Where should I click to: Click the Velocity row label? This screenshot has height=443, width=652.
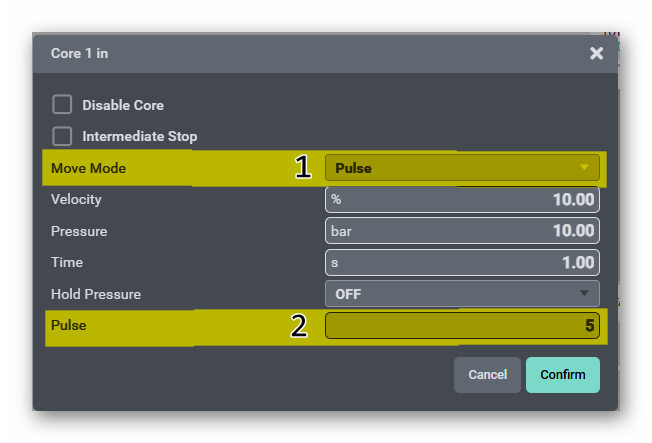point(76,200)
